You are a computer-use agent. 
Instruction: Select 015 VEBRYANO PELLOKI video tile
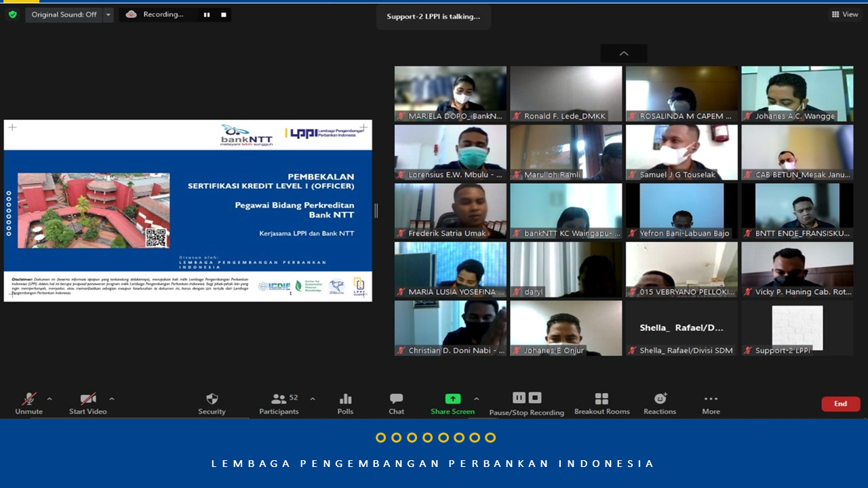click(x=682, y=270)
